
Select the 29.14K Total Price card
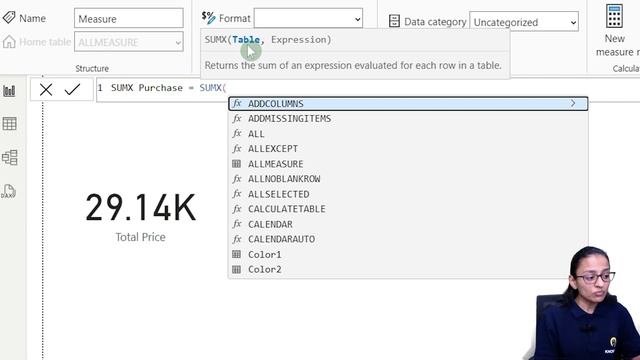140,217
